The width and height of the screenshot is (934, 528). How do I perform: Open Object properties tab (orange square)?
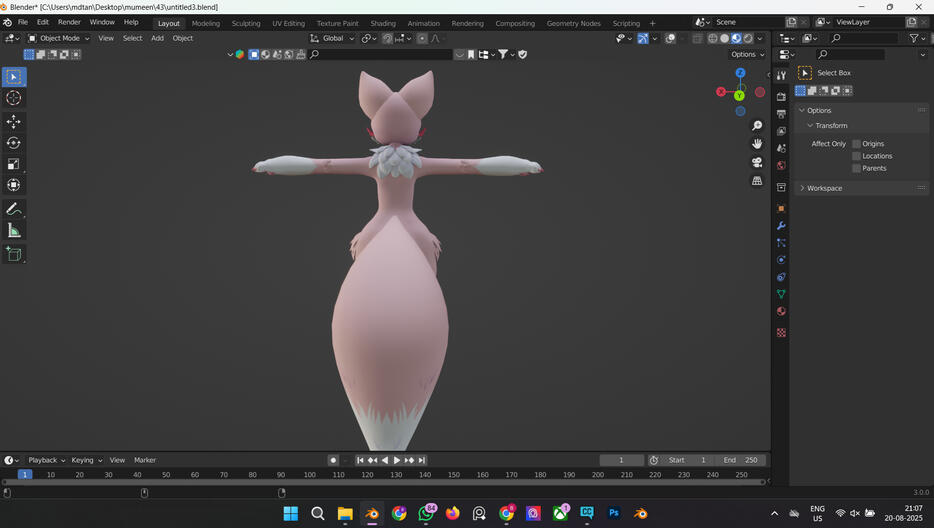(x=782, y=209)
